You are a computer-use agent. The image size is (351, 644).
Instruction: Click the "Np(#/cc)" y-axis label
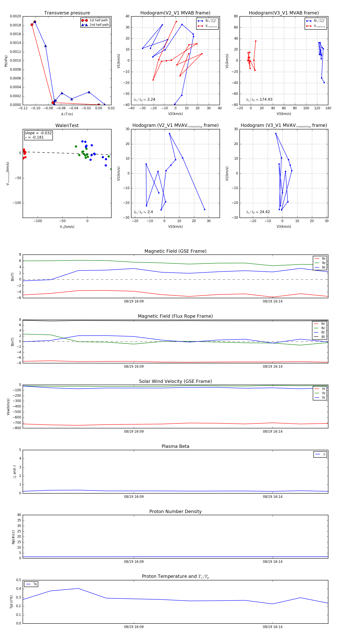(13, 537)
